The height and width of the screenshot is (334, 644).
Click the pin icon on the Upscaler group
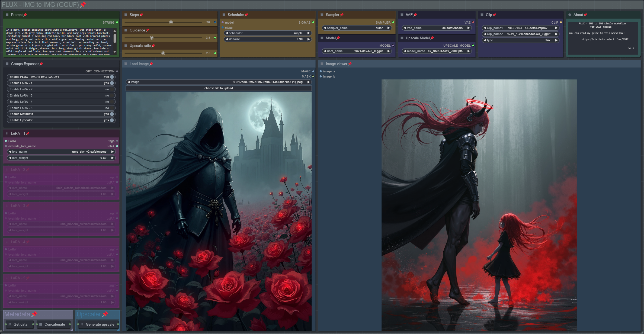click(x=105, y=314)
